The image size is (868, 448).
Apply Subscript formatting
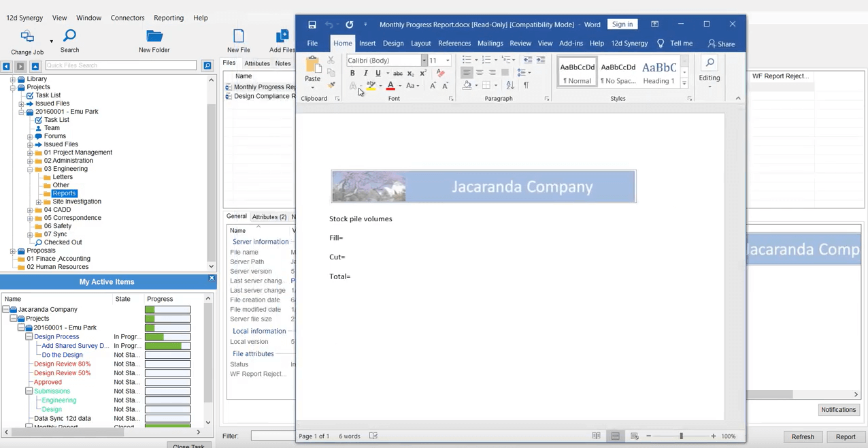(410, 74)
